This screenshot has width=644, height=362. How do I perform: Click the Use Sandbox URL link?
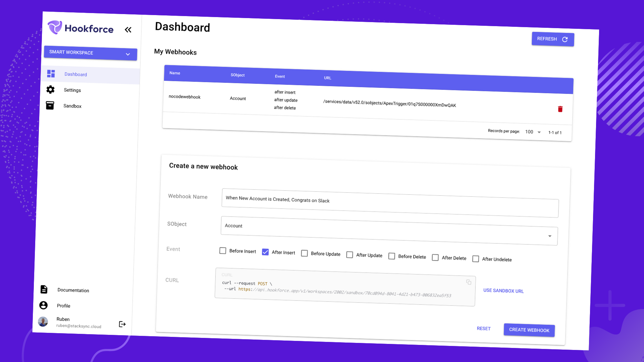[x=503, y=291]
